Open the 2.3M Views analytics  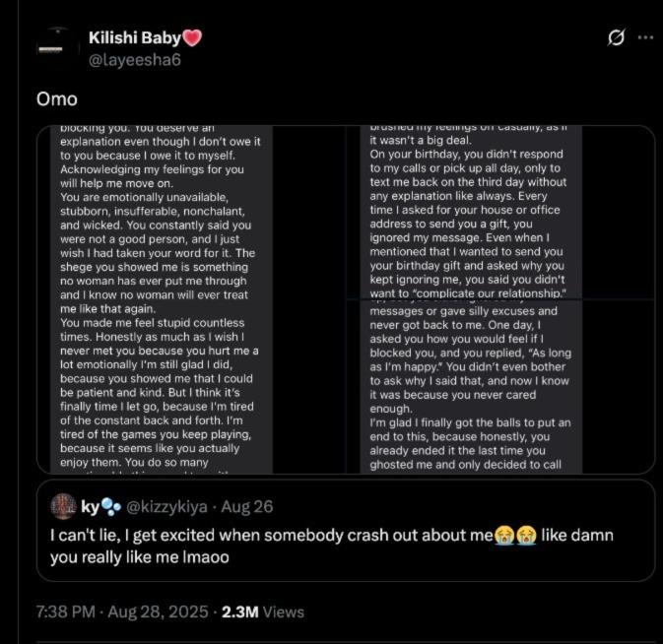(263, 612)
